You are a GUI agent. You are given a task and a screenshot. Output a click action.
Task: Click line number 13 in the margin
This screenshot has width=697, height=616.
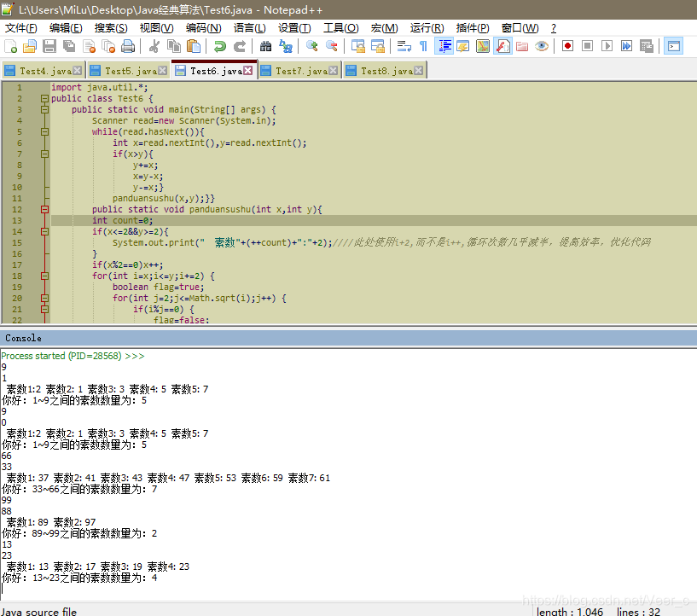(17, 221)
